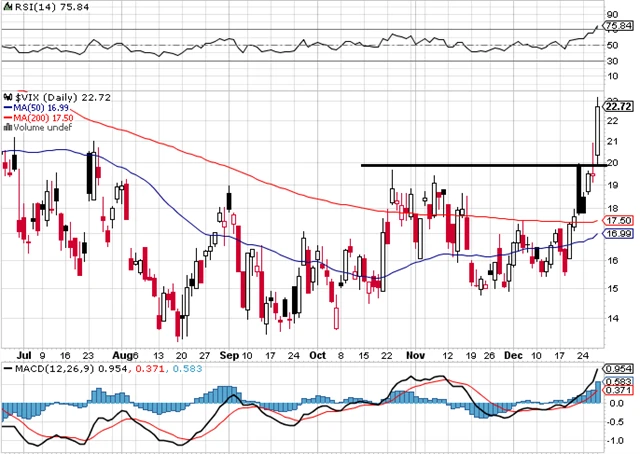Image resolution: width=640 pixels, height=454 pixels.
Task: Click the 0.583 histogram value tag
Action: coord(619,382)
